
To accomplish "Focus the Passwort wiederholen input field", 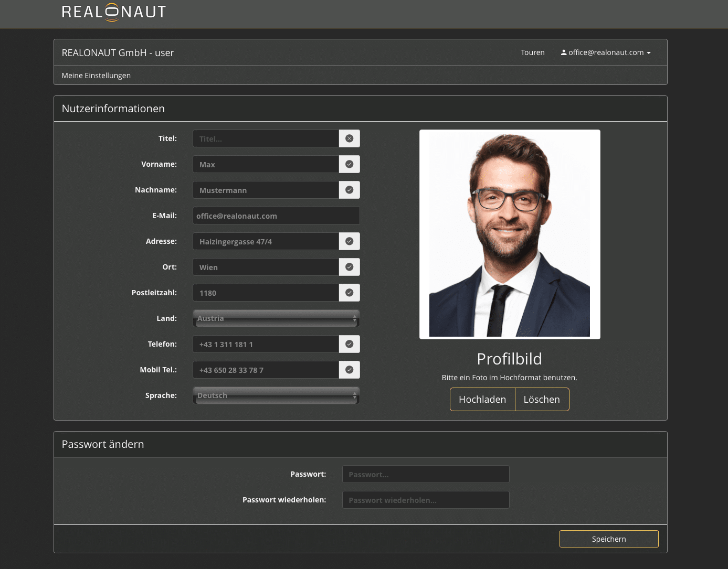I will [x=426, y=500].
